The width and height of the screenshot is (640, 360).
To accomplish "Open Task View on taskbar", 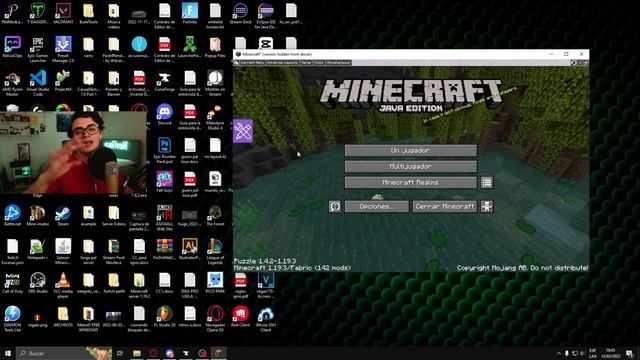I will pos(120,353).
